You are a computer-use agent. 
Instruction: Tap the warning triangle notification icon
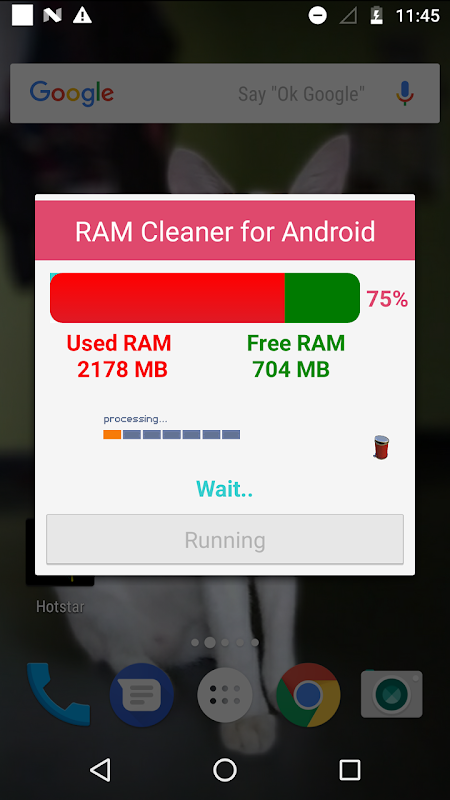[x=82, y=16]
